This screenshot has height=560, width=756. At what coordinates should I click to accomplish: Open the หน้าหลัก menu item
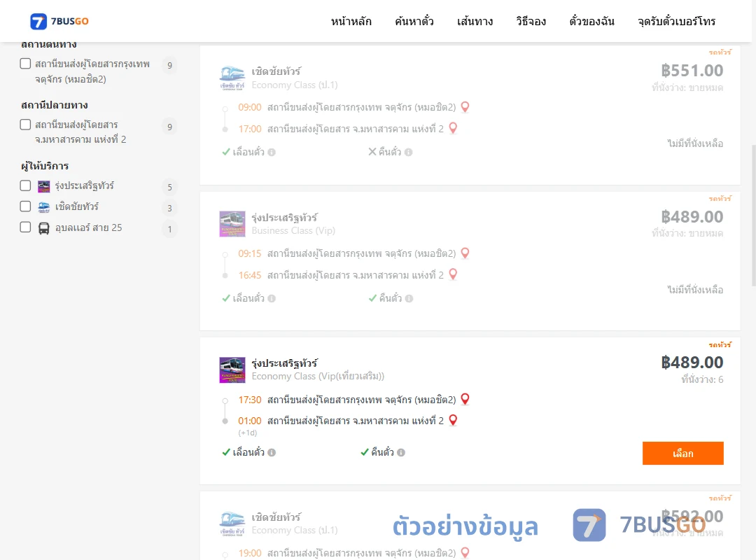tap(351, 21)
